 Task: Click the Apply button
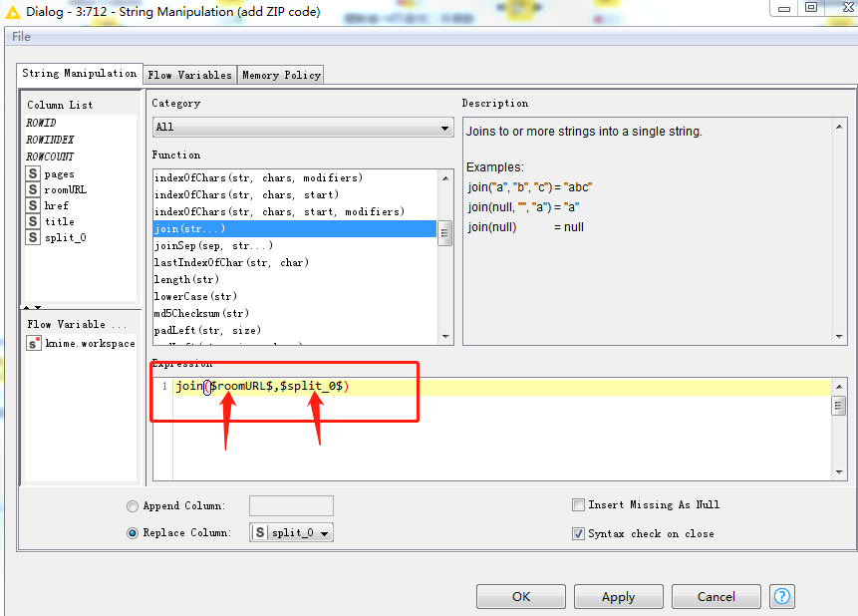[618, 596]
